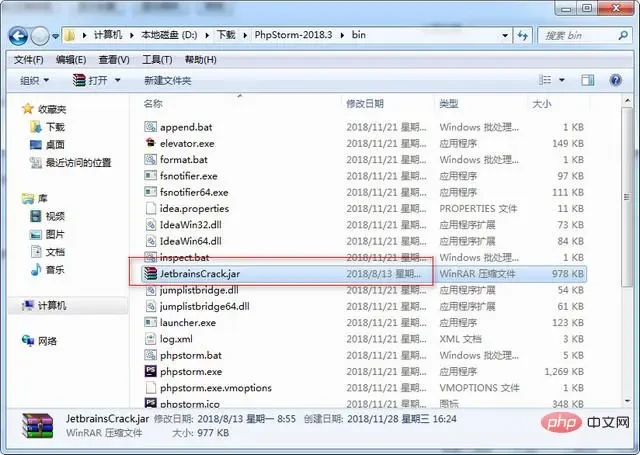Open the 文件(F) menu
Viewport: 640px width, 455px height.
pyautogui.click(x=27, y=59)
